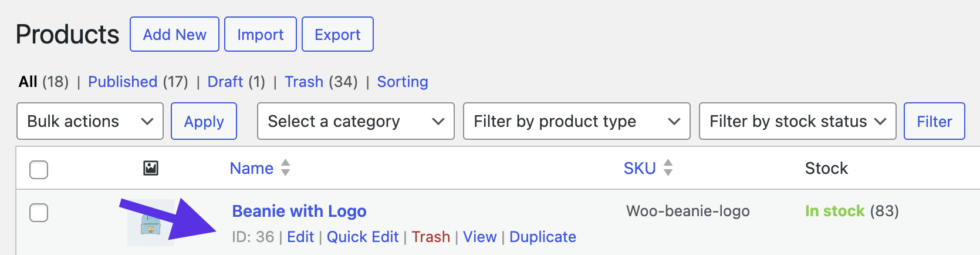This screenshot has height=255, width=980.
Task: Open the Bulk actions dropdown
Action: [x=90, y=121]
